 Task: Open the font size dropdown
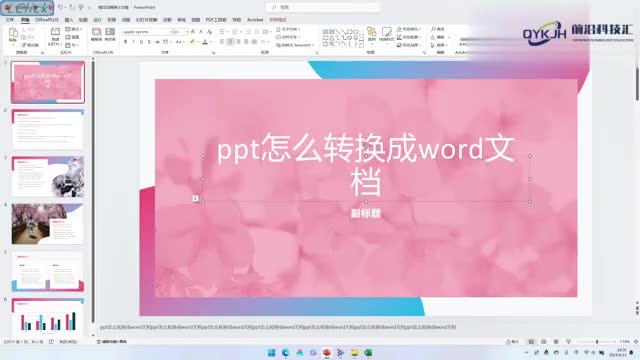tap(180, 31)
